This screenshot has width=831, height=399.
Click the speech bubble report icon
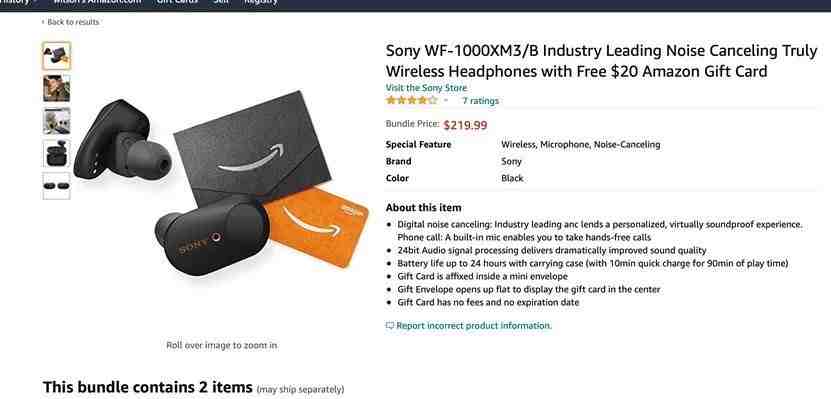pyautogui.click(x=390, y=326)
